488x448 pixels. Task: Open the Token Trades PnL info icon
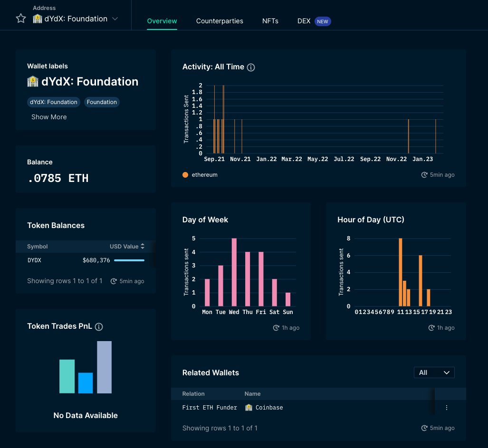pyautogui.click(x=99, y=327)
